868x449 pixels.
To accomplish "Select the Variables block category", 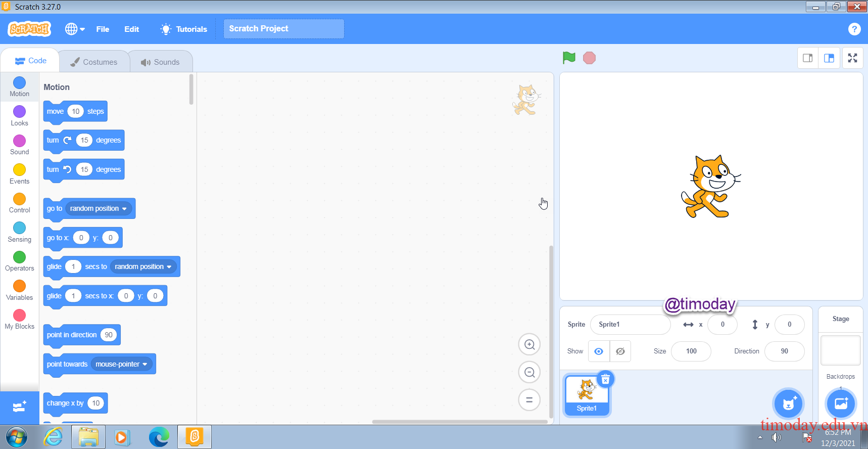I will coord(19,290).
